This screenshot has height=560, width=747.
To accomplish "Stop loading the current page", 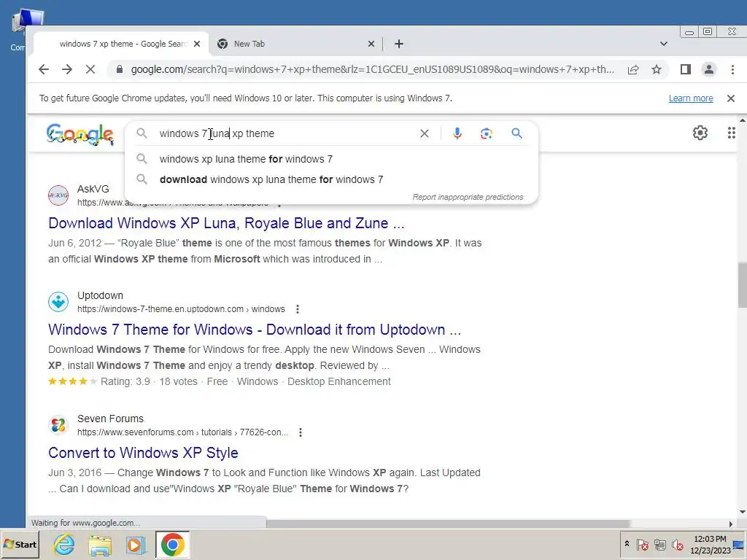I will click(90, 69).
